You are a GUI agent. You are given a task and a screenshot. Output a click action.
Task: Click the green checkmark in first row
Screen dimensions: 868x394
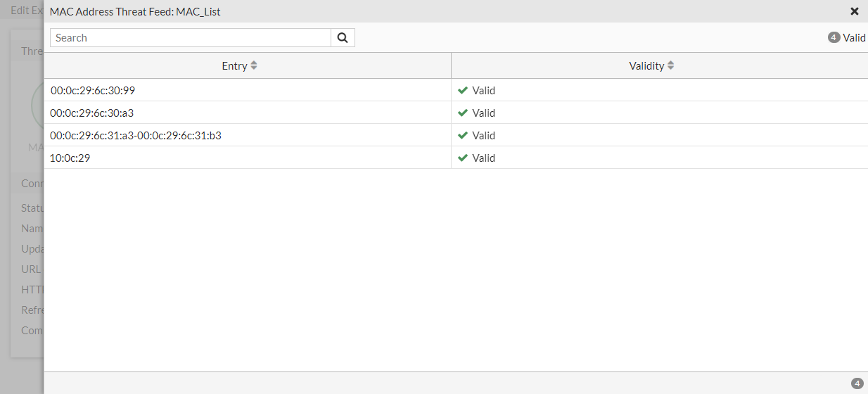click(463, 91)
